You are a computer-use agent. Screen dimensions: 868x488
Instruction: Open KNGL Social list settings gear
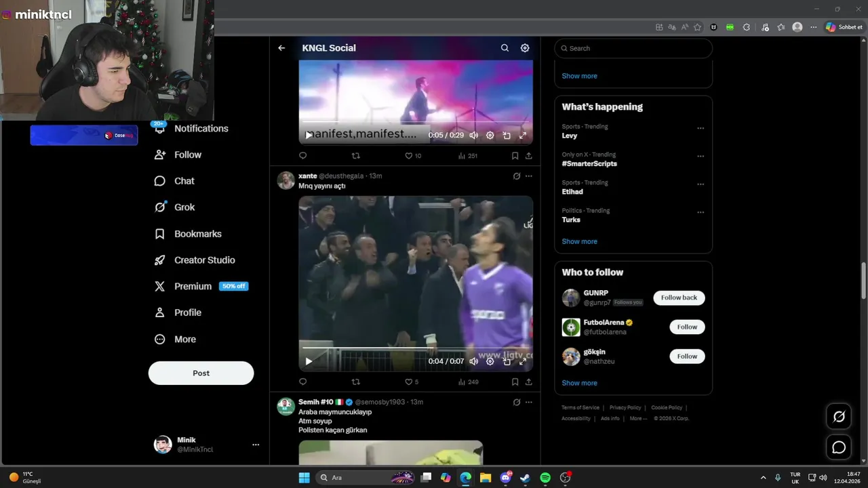coord(525,48)
